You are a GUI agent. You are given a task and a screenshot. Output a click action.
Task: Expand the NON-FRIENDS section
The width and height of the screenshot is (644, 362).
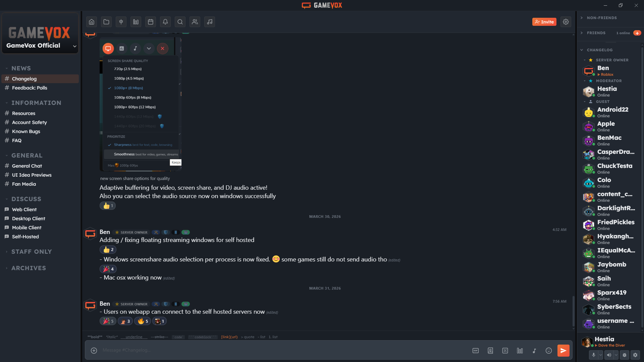(x=601, y=18)
